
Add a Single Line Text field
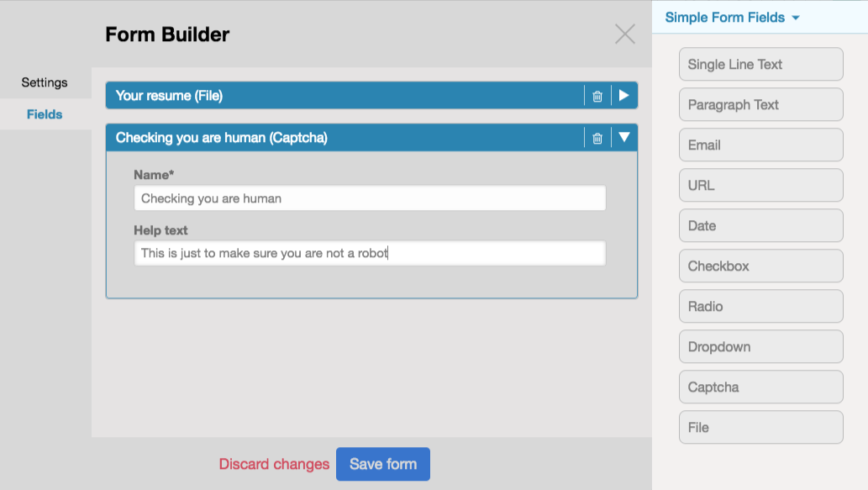coord(760,65)
